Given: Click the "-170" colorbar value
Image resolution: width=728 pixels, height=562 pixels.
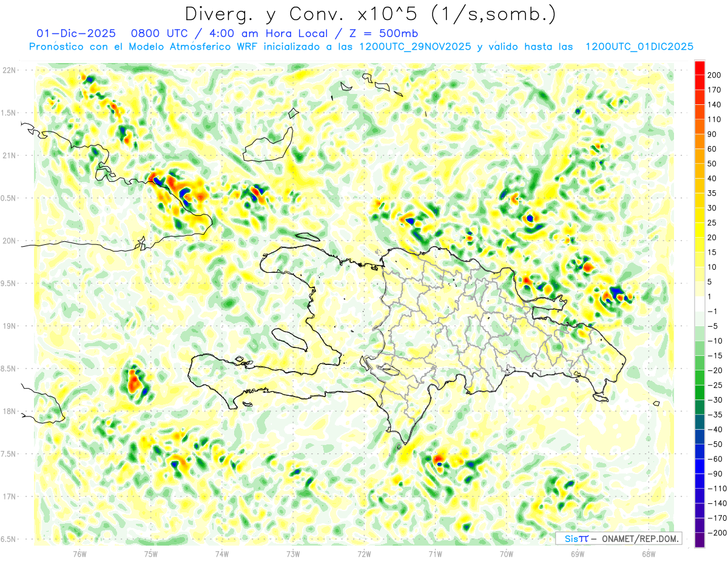Looking at the screenshot, I should [716, 518].
